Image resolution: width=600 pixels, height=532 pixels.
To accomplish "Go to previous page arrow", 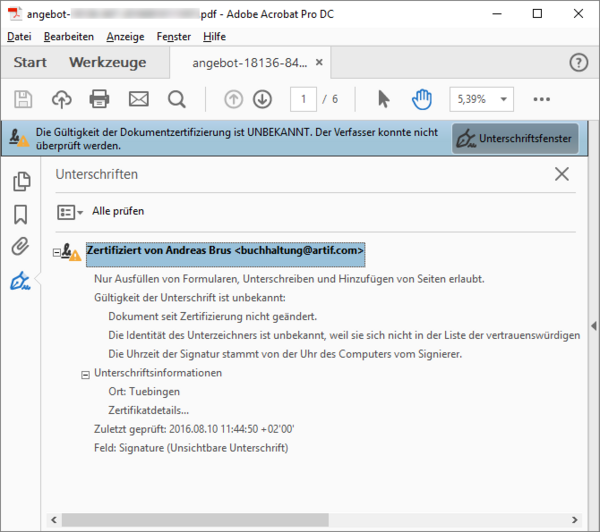I will (233, 100).
